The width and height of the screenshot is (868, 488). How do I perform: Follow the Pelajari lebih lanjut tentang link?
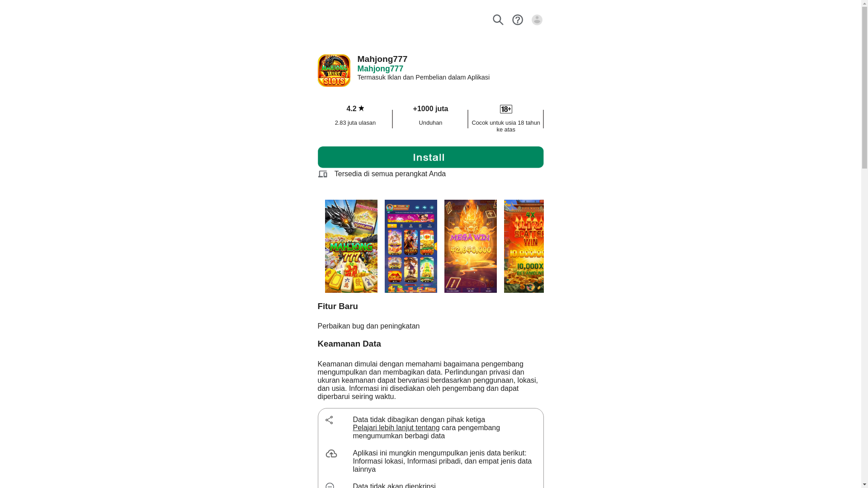tap(396, 428)
